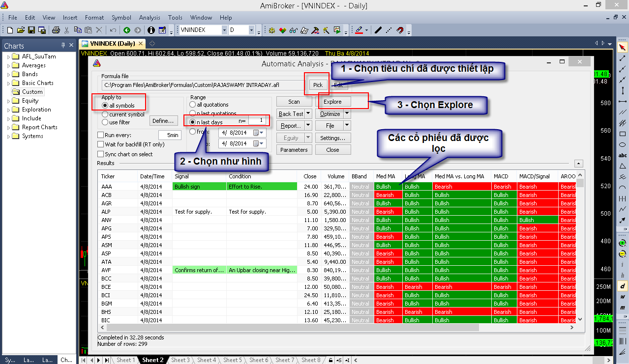Select the highlighted 'd' daily interval icon
The width and height of the screenshot is (629, 364).
coord(623,286)
